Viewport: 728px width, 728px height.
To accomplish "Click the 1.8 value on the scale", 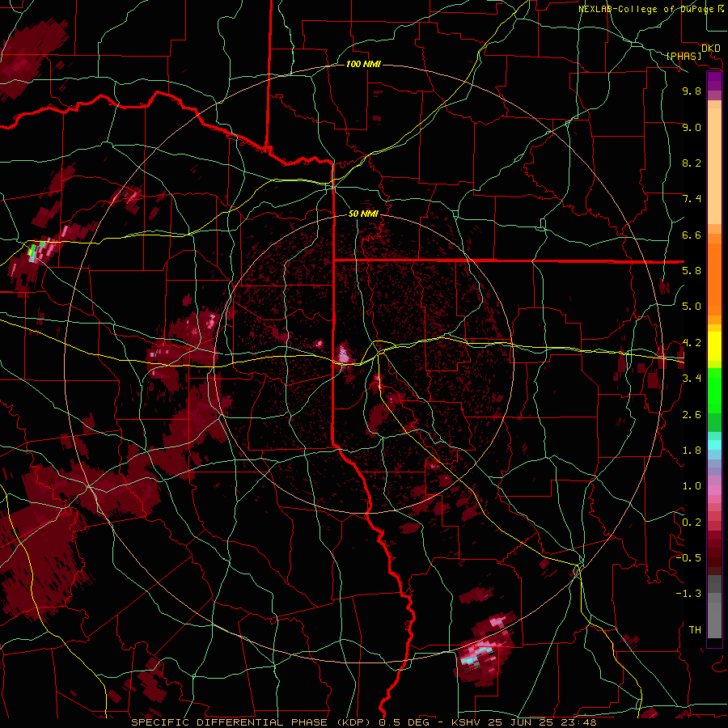I will coord(692,451).
